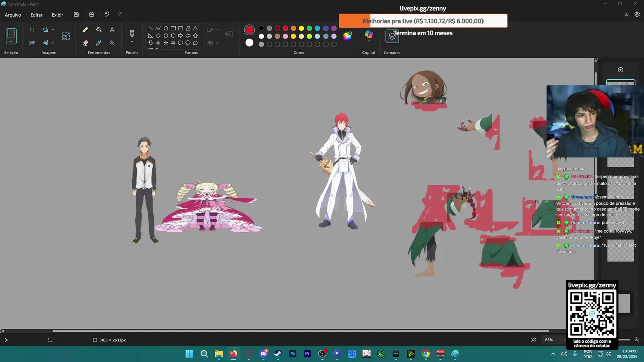
Task: Choose the Diamond shape
Action: [x=158, y=36]
